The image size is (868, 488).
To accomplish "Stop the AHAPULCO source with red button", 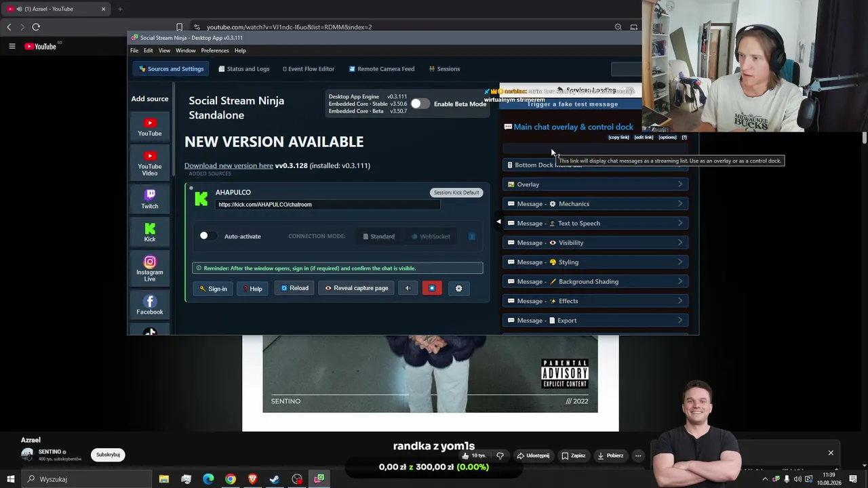I will 432,288.
